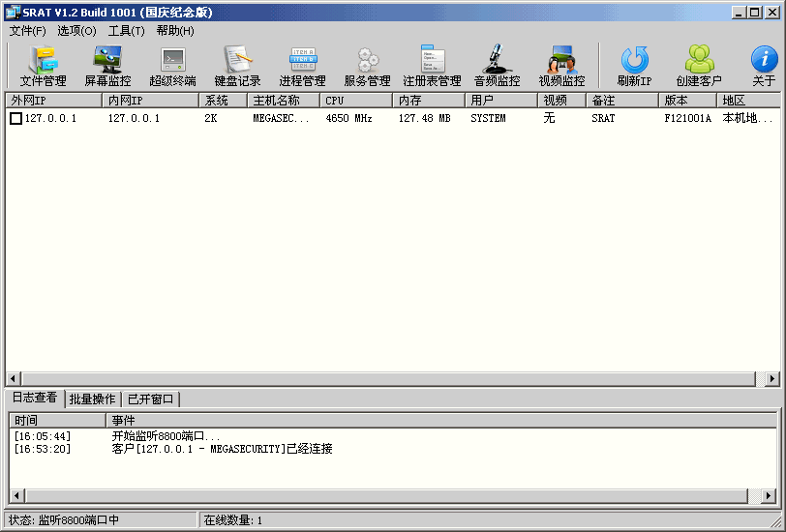Tick the checkbox for client 127.0.0.1
This screenshot has height=532, width=786.
pos(15,119)
